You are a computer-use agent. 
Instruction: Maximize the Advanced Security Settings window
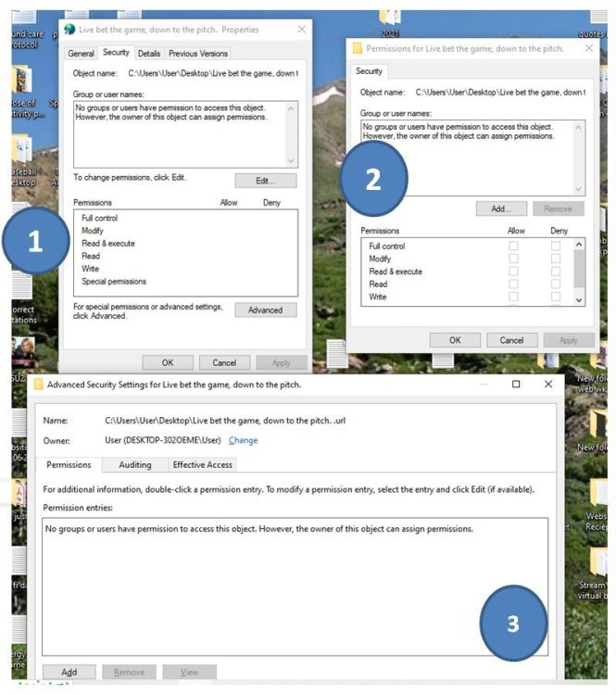(516, 384)
